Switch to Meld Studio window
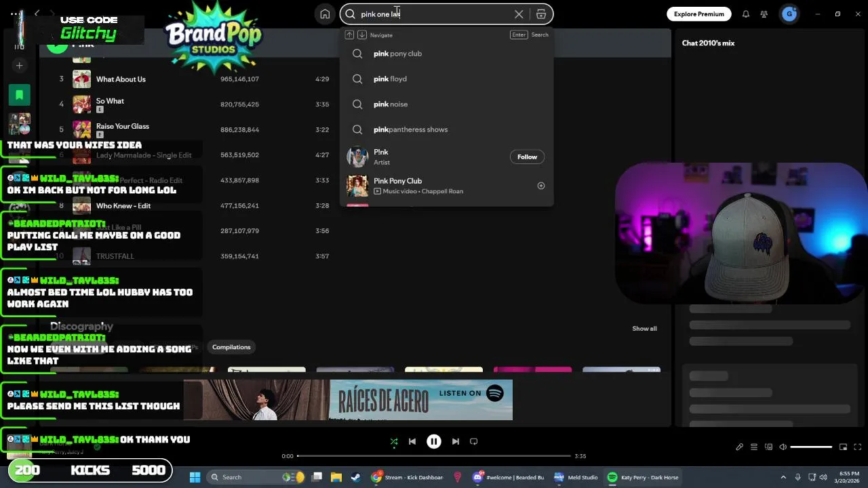The image size is (868, 488). 576,477
